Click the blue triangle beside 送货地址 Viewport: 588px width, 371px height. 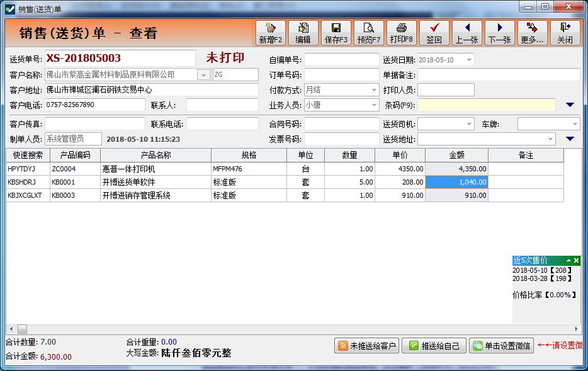click(x=570, y=139)
